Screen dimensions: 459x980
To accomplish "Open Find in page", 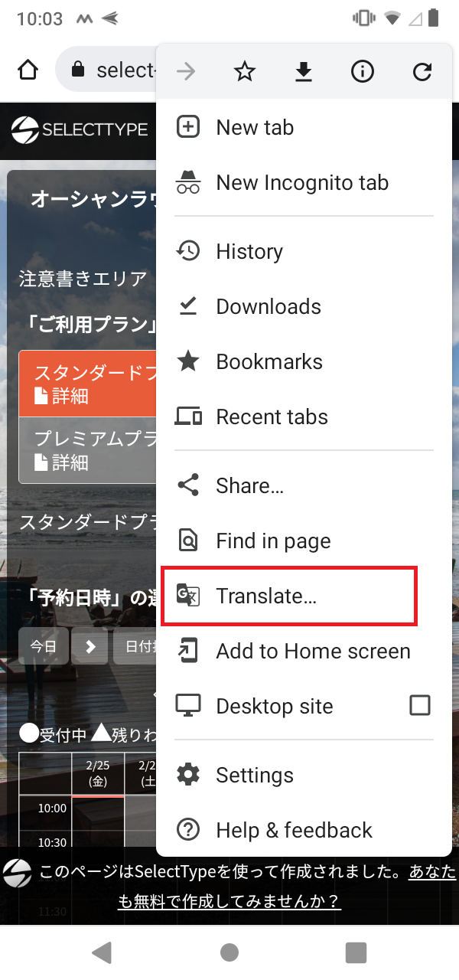I will [273, 541].
